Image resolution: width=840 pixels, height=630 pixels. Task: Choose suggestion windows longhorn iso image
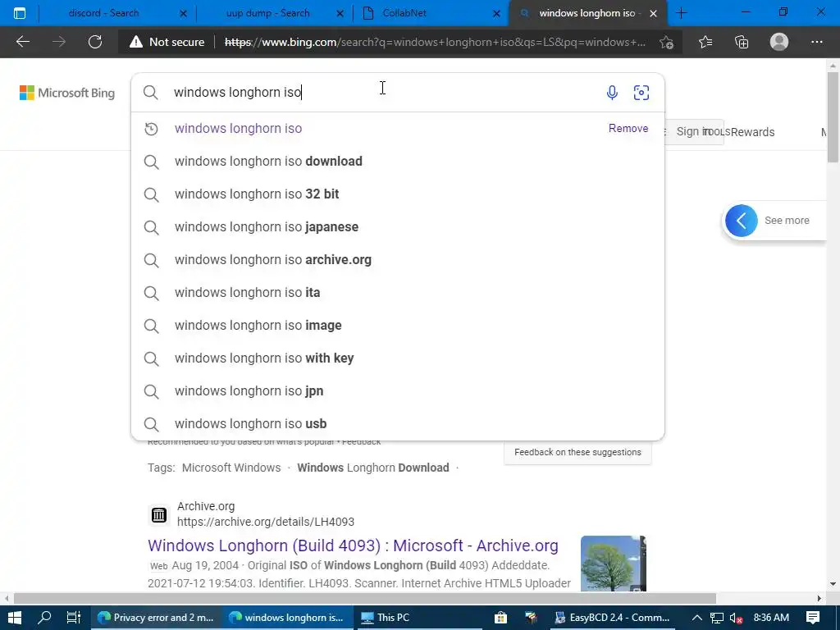click(x=398, y=325)
